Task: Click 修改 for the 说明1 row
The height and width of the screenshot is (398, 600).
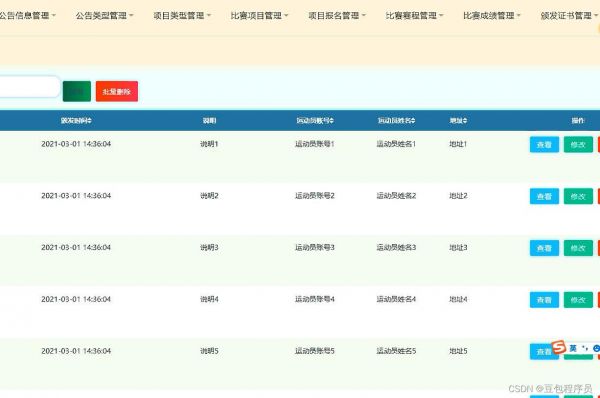Action: (578, 145)
